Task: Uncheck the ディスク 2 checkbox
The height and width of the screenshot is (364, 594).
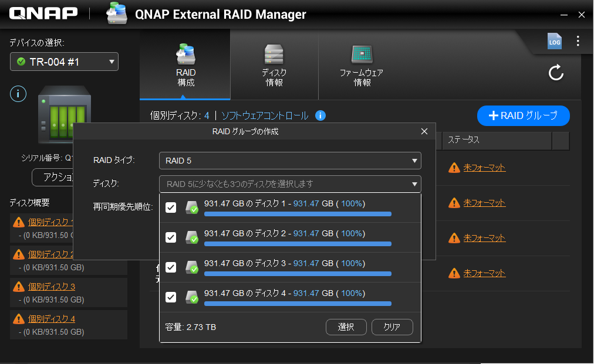Action: (171, 237)
